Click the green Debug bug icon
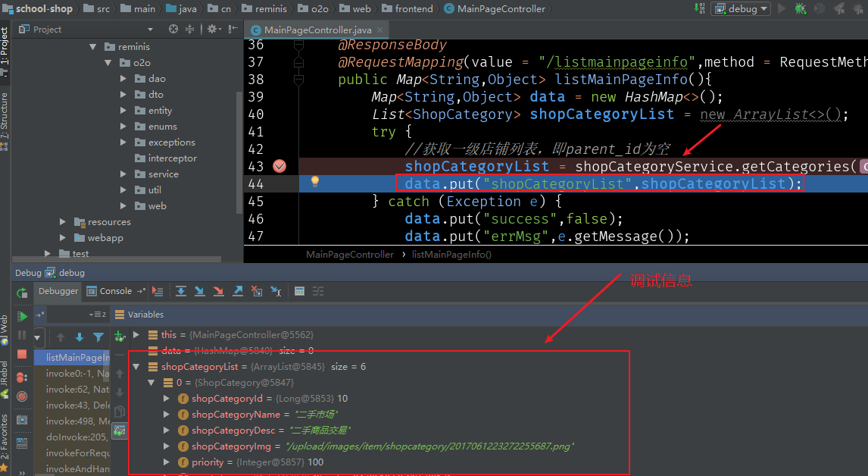This screenshot has height=476, width=868. click(801, 8)
